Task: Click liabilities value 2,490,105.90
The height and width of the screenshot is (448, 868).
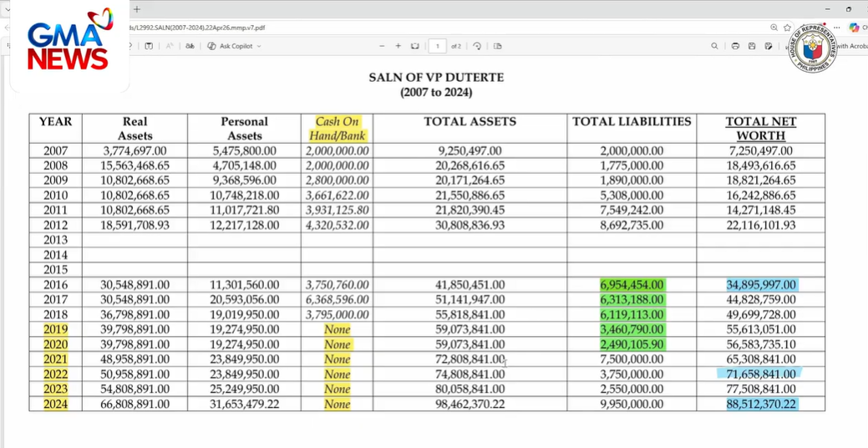Action: 632,344
